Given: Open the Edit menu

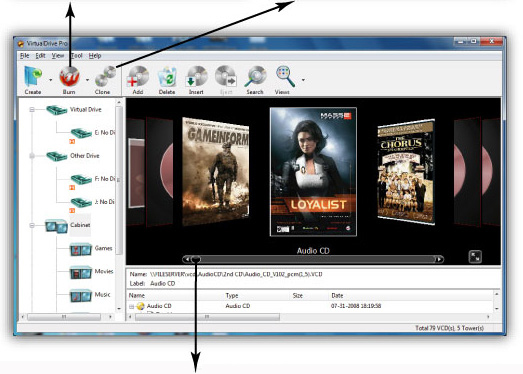Looking at the screenshot, I should [x=40, y=56].
